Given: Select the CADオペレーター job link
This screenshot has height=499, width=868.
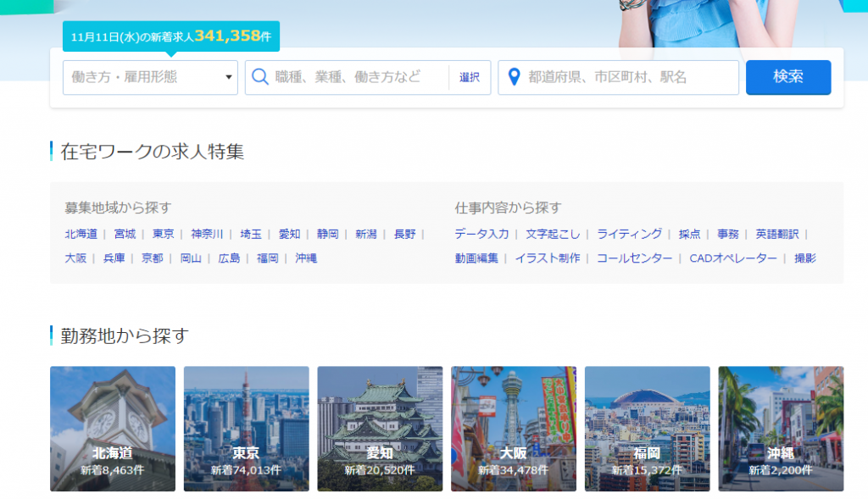Looking at the screenshot, I should (733, 258).
